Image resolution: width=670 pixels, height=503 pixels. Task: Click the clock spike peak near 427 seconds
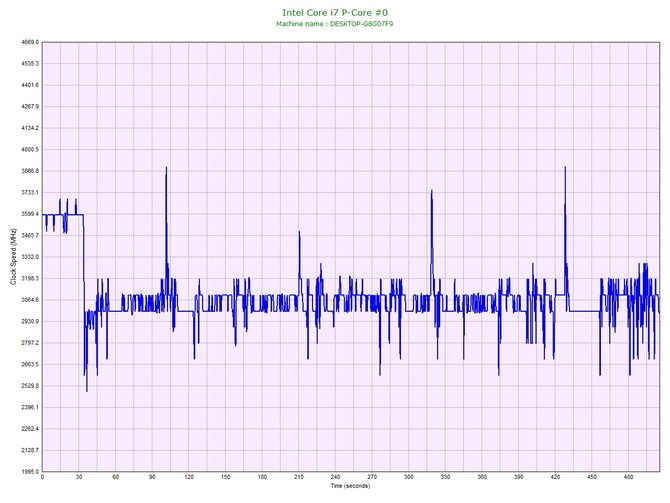click(565, 168)
